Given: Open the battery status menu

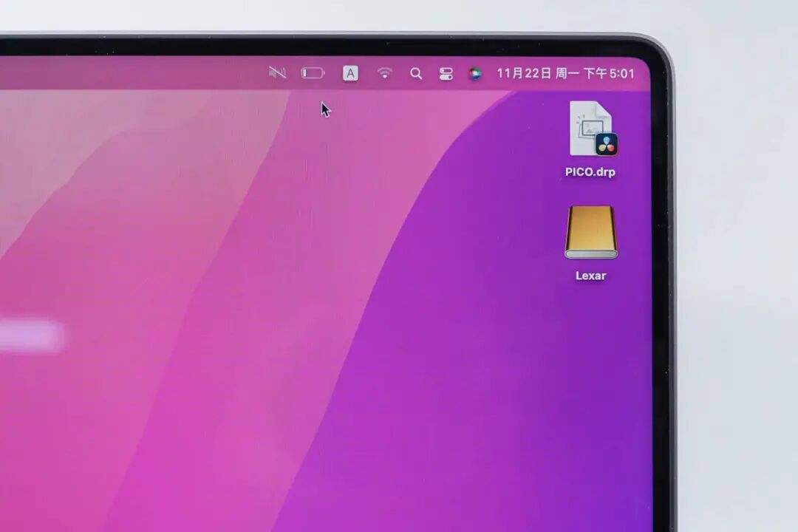Looking at the screenshot, I should (x=313, y=73).
